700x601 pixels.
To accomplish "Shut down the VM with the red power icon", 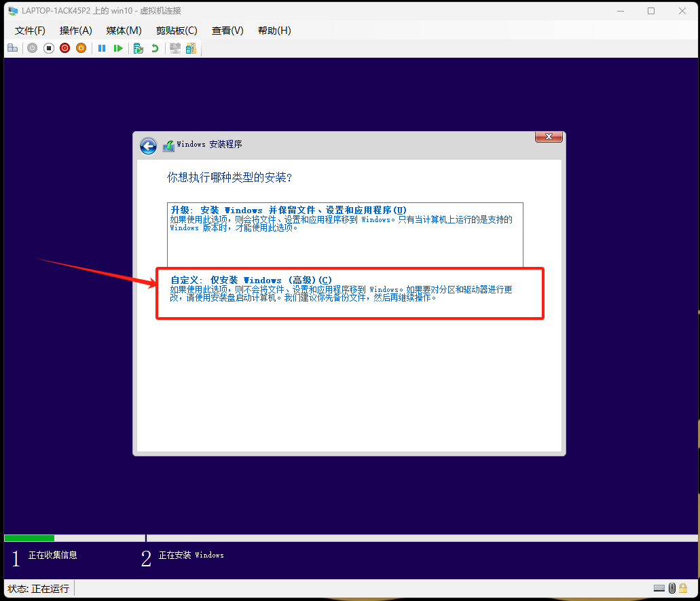I will click(65, 48).
